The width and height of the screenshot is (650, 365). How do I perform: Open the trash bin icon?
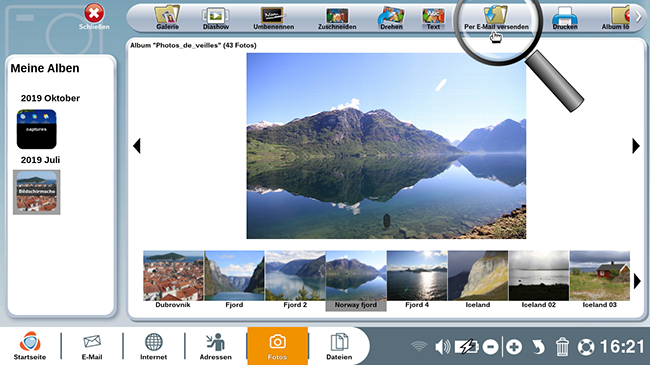click(x=562, y=347)
